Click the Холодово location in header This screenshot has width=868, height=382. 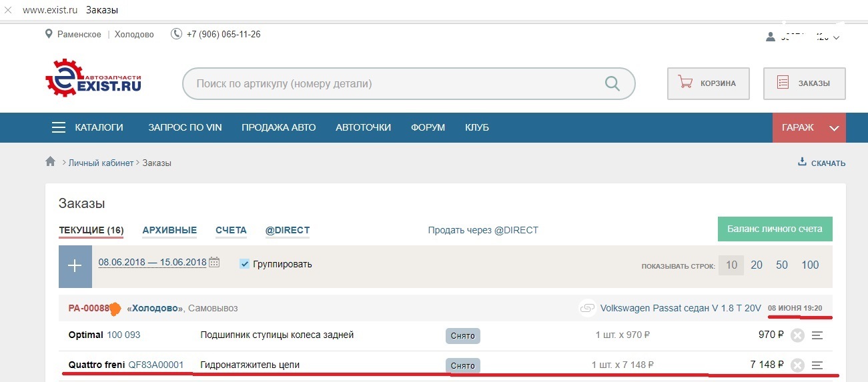click(134, 34)
